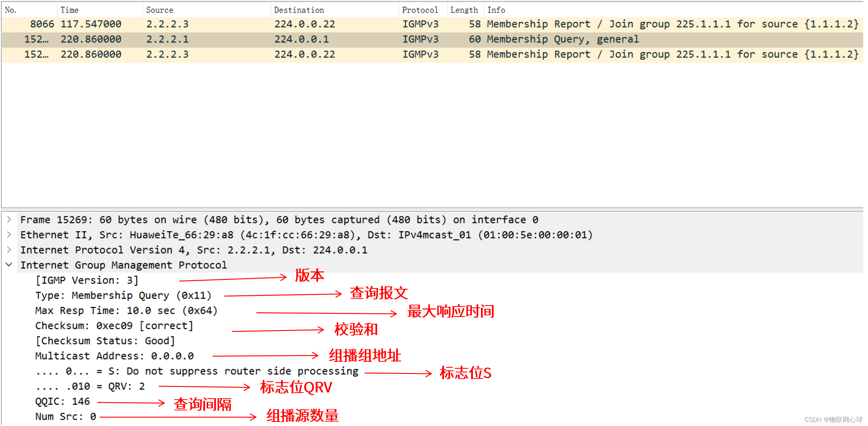Sort packets by the Length column

[464, 10]
